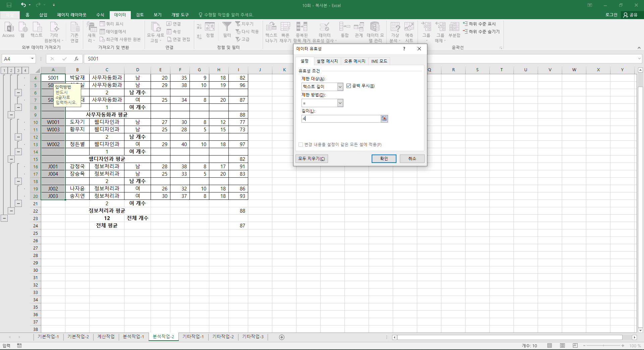
Task: Expand the Name Box dropdown arrow
Action: coord(32,59)
